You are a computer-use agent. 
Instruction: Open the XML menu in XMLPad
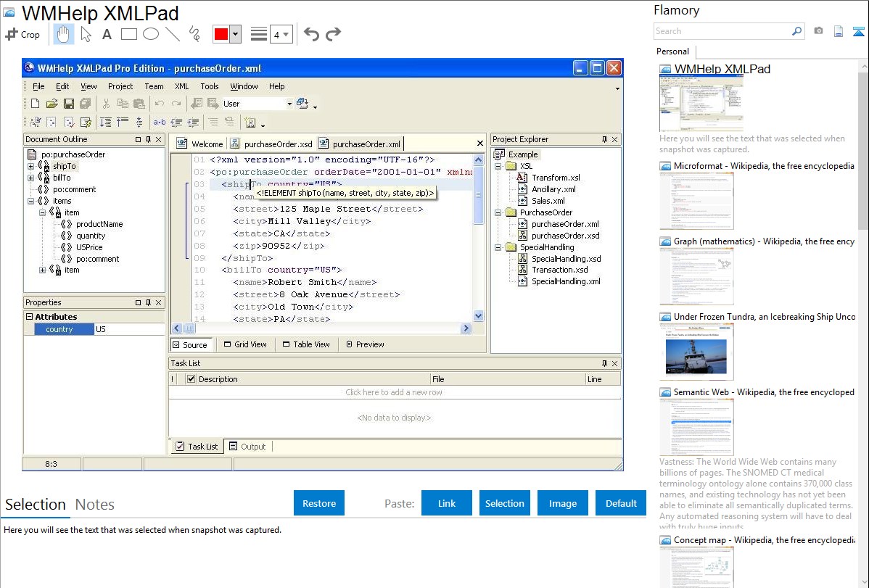[181, 86]
